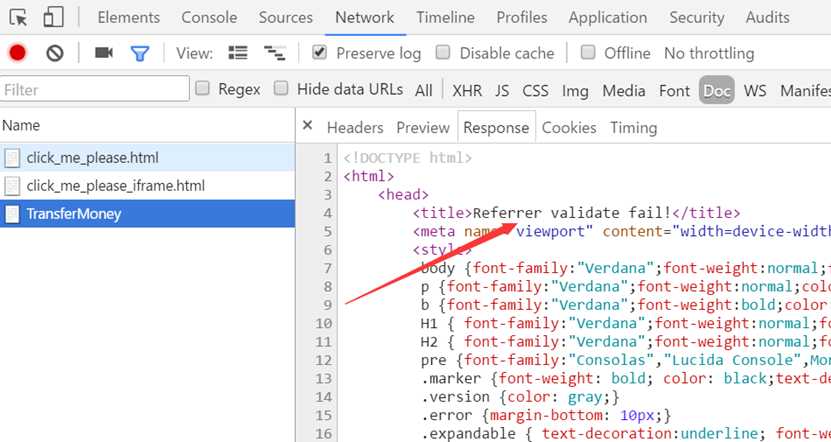
Task: Toggle the Doc request type filter
Action: (717, 90)
